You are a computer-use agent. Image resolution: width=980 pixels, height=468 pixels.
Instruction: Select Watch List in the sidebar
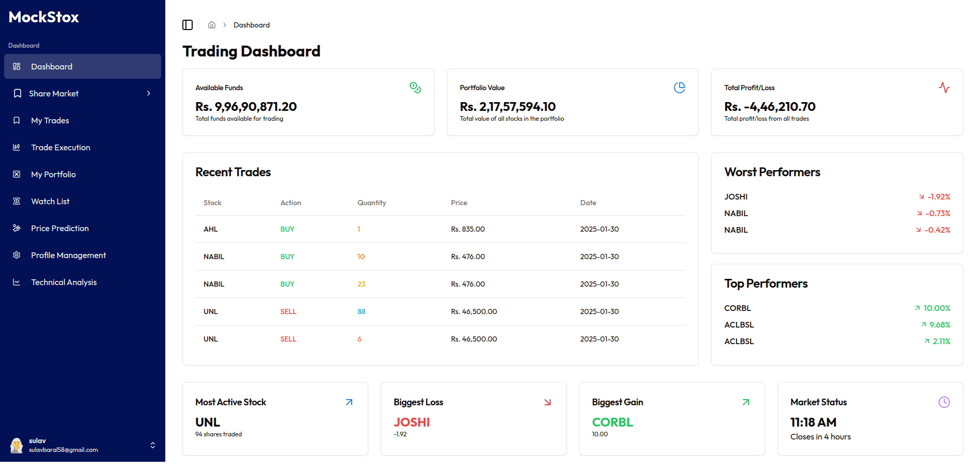(50, 201)
